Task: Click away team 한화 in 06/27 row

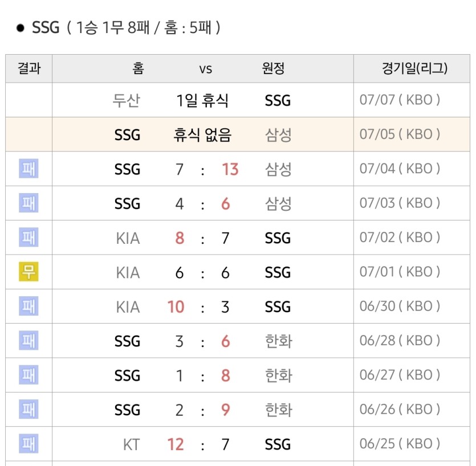Action: pos(278,375)
